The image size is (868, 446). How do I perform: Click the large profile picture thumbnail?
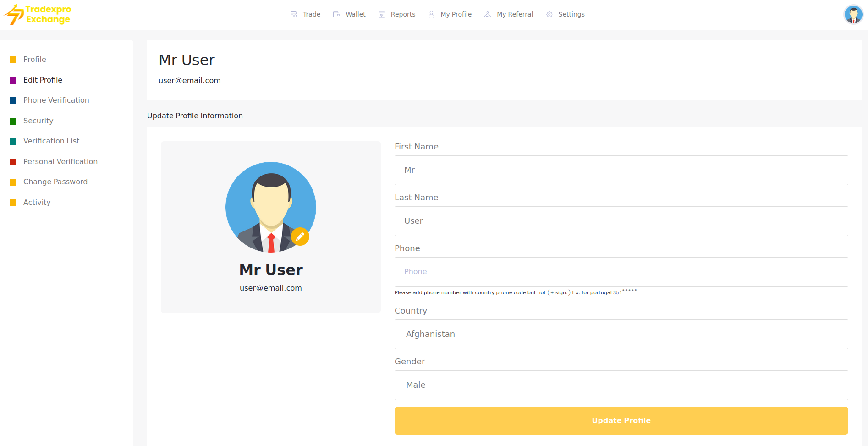tap(270, 207)
